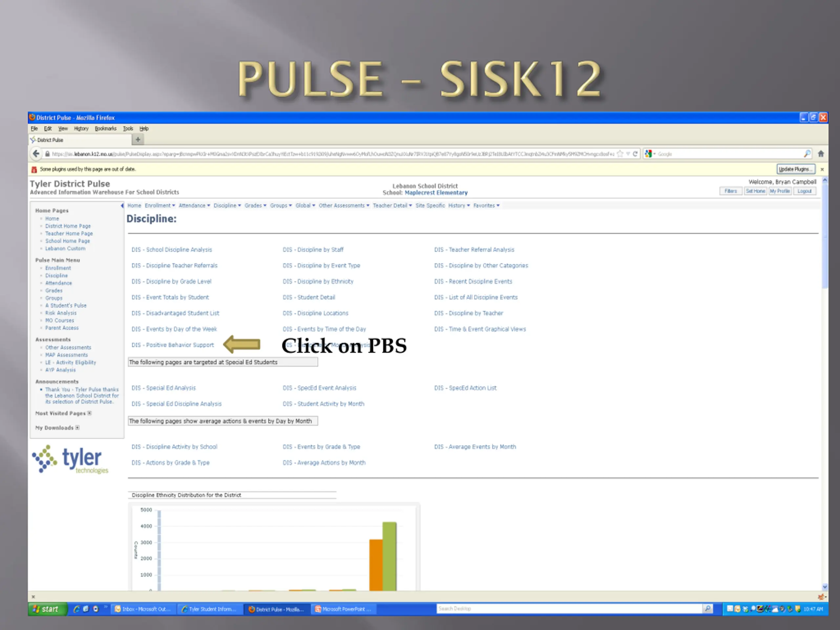This screenshot has width=840, height=630.
Task: Close the find bar with the bottom-left x
Action: (x=33, y=597)
